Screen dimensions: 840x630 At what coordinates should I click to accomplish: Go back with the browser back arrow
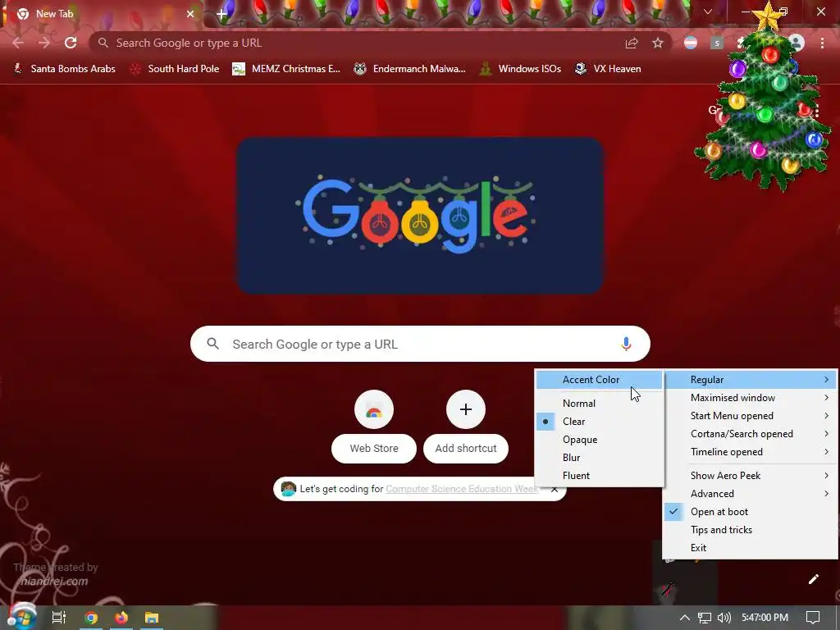click(18, 43)
